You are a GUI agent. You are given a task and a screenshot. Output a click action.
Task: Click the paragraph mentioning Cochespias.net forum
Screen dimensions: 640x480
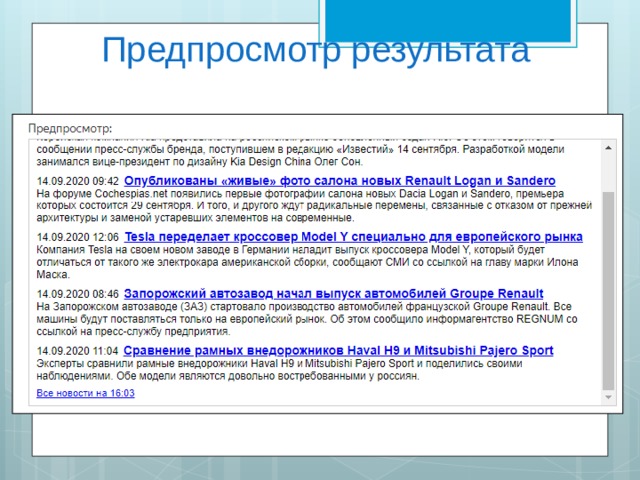click(314, 205)
